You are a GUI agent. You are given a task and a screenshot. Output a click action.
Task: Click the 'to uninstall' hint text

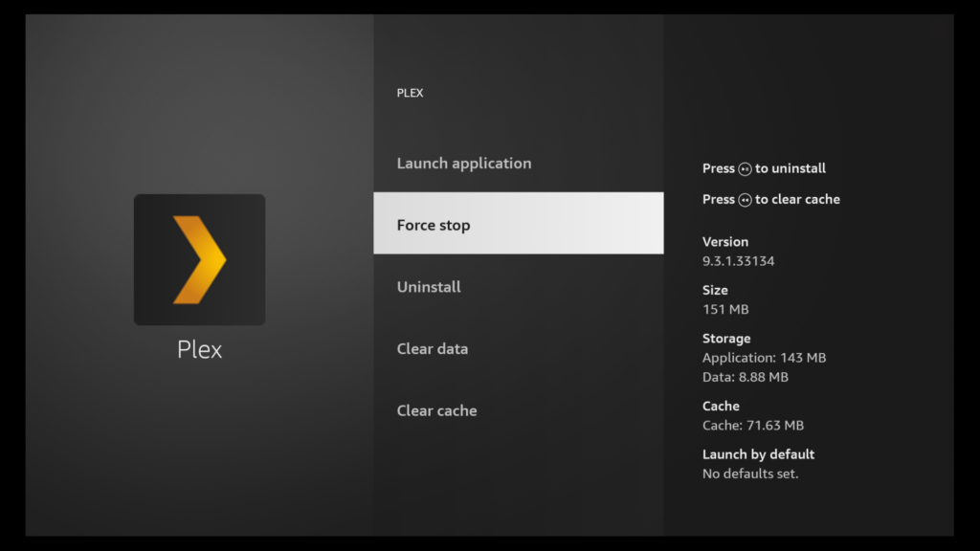click(791, 168)
